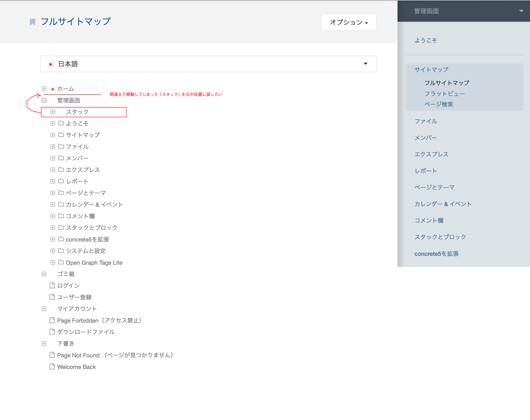This screenshot has width=530, height=420.
Task: Open サイトマップ in the dashboard sidebar
Action: click(431, 70)
